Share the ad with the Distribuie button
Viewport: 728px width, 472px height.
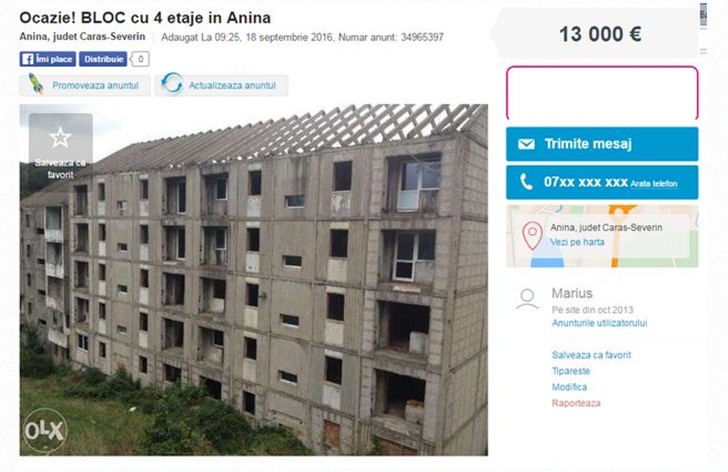(103, 59)
